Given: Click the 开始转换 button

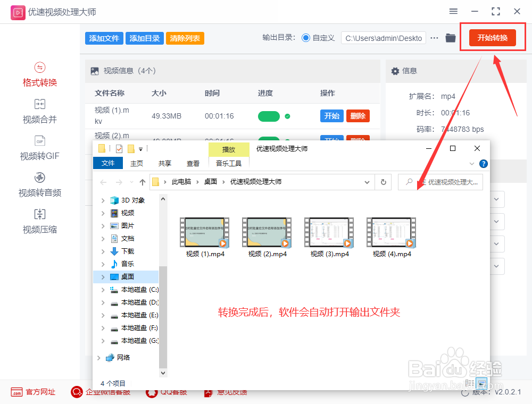Looking at the screenshot, I should [493, 38].
